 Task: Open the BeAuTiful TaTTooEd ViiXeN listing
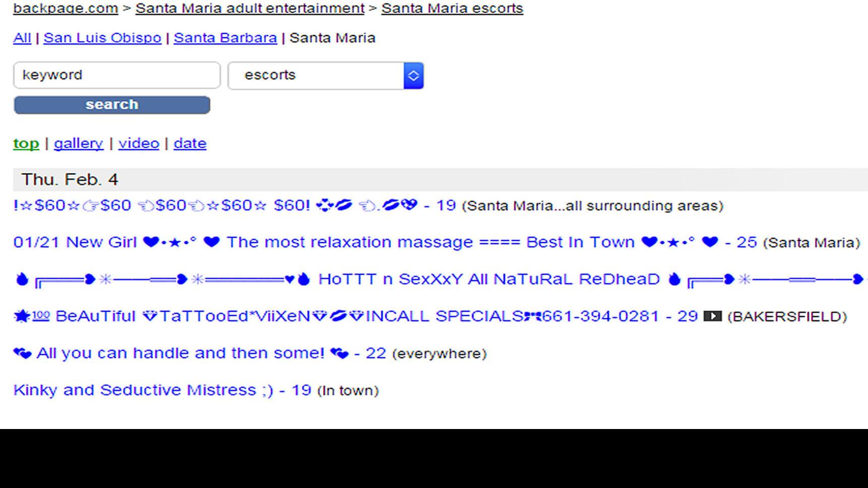click(356, 316)
